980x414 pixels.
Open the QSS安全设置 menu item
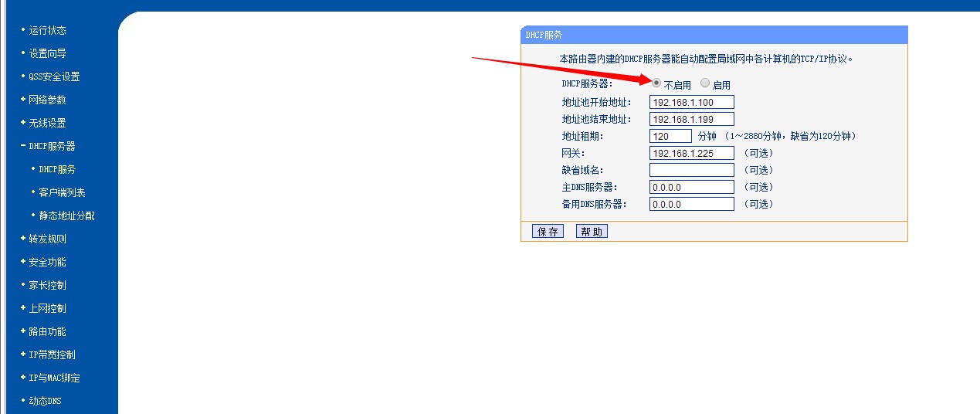(54, 76)
